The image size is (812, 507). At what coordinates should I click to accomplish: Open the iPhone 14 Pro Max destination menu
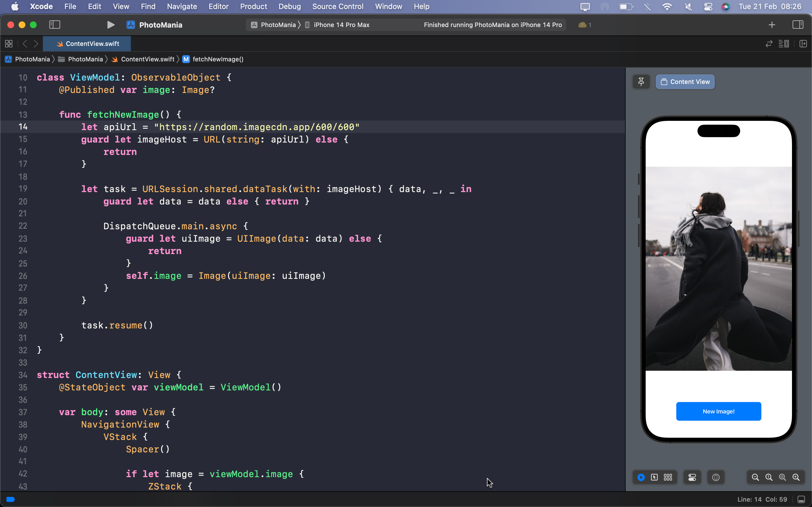[341, 25]
